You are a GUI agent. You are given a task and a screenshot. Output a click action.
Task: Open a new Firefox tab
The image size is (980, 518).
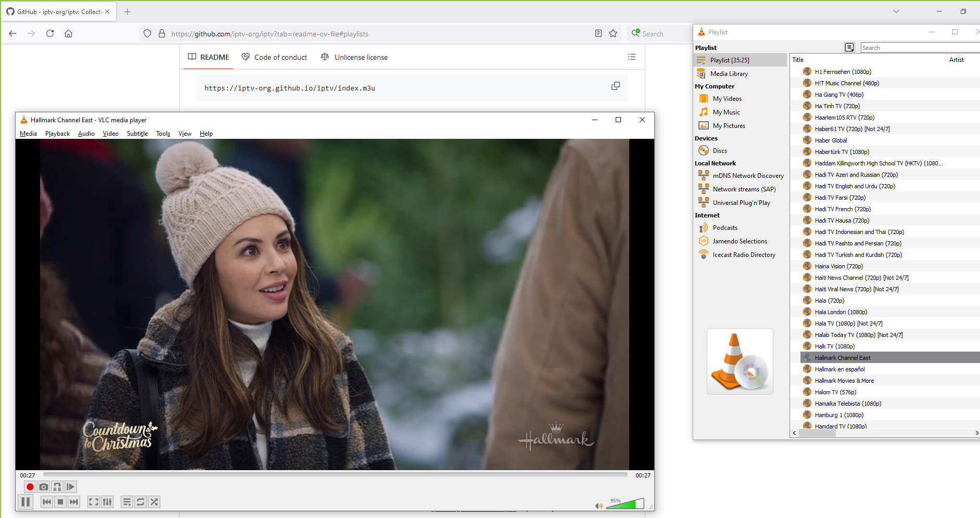tap(127, 11)
